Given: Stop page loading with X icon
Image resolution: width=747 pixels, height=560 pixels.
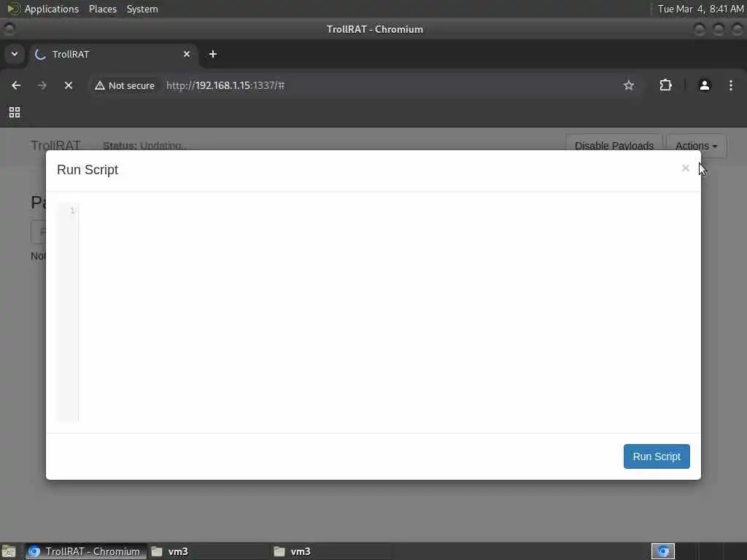Looking at the screenshot, I should [x=68, y=85].
